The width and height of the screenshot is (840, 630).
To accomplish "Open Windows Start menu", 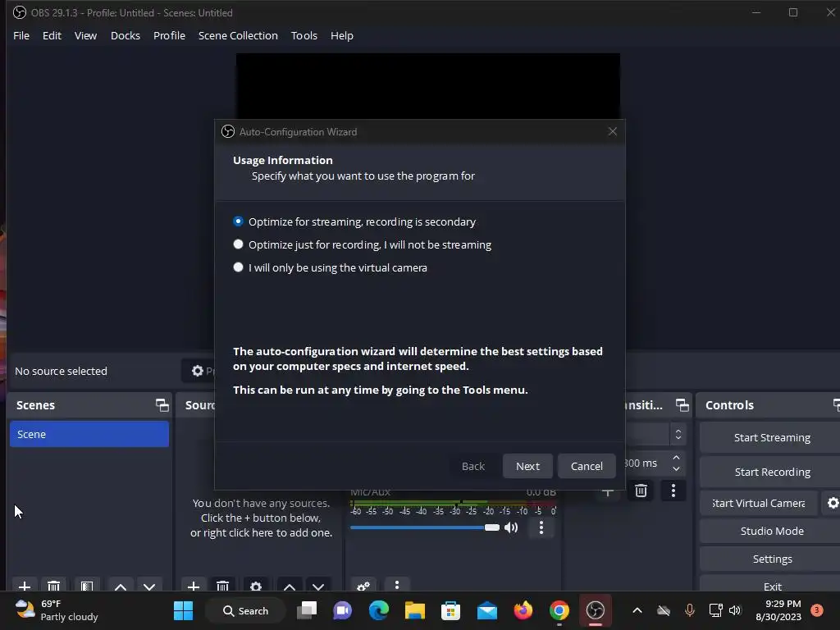I will (183, 610).
